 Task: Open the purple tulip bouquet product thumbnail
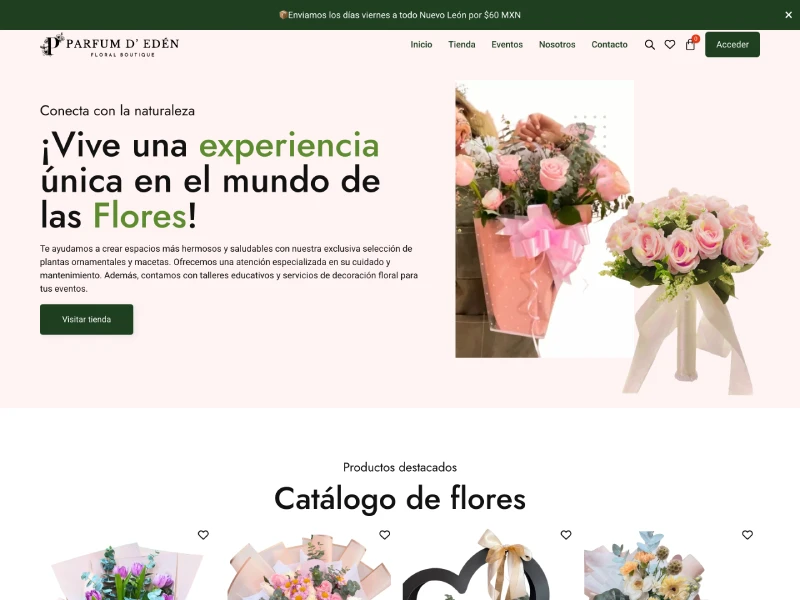click(127, 572)
